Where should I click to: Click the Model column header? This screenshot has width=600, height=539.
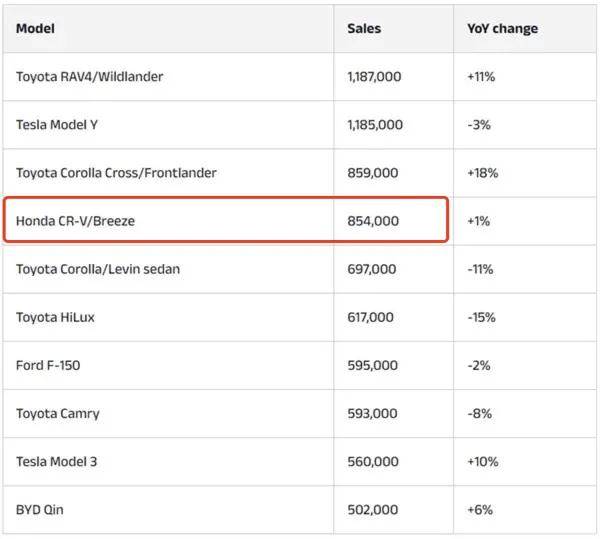click(35, 28)
